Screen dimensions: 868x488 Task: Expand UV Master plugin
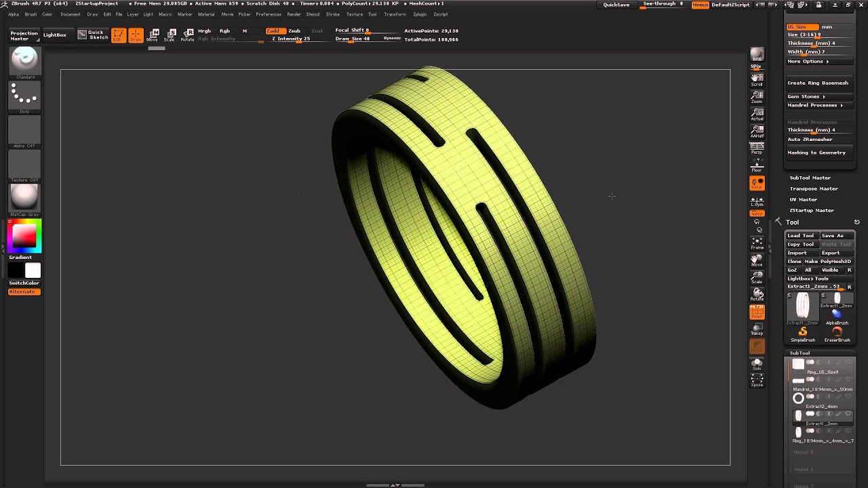[804, 199]
